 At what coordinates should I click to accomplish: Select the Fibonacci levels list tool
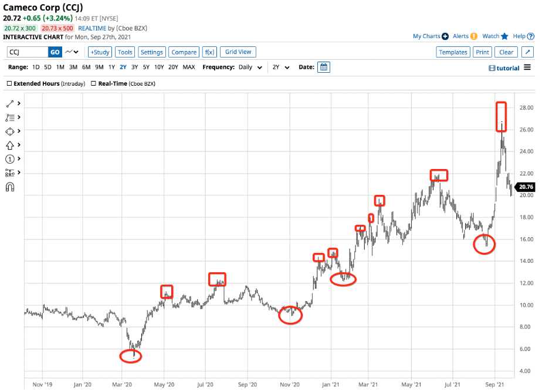(10, 118)
